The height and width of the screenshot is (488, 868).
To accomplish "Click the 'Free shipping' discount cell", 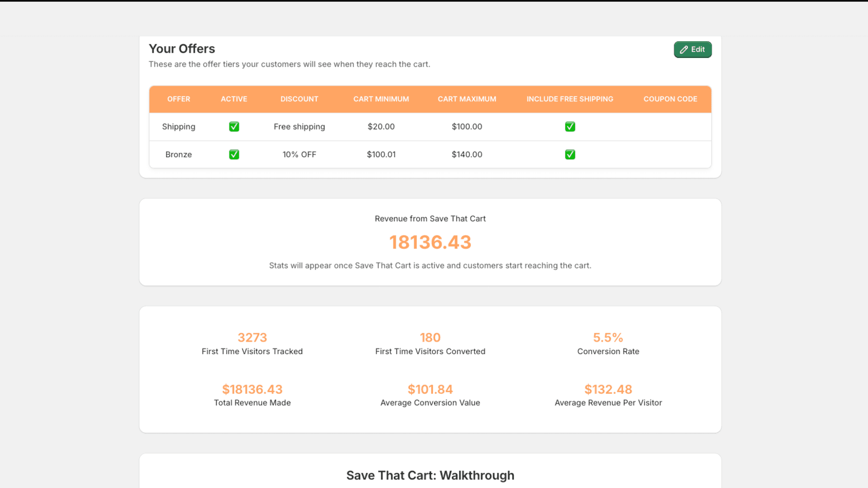I will (x=299, y=126).
